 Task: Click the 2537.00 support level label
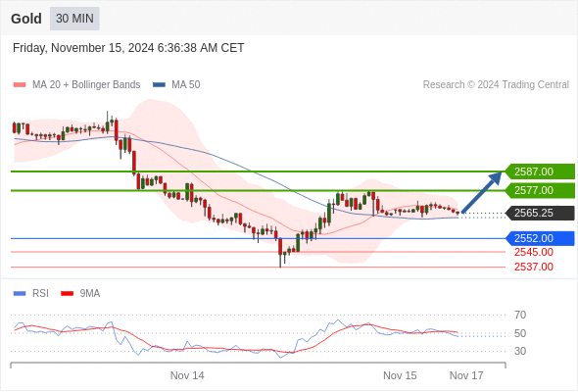point(533,267)
